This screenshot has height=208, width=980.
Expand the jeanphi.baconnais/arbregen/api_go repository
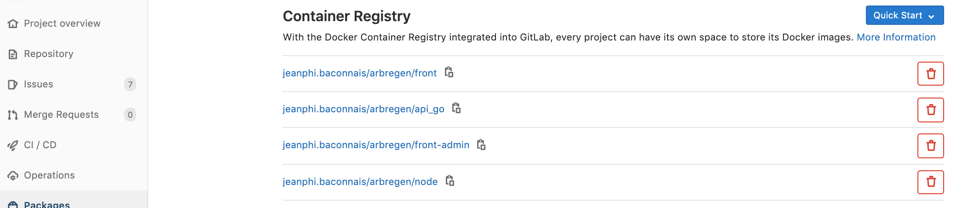tap(363, 109)
